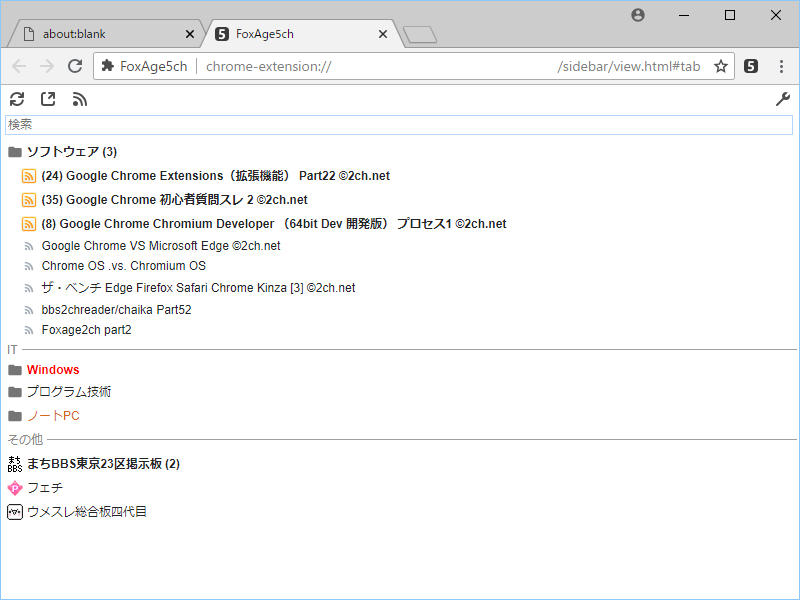The height and width of the screenshot is (600, 800).
Task: Click the FoxAge5ch extension icon in browser toolbar
Action: (x=751, y=66)
